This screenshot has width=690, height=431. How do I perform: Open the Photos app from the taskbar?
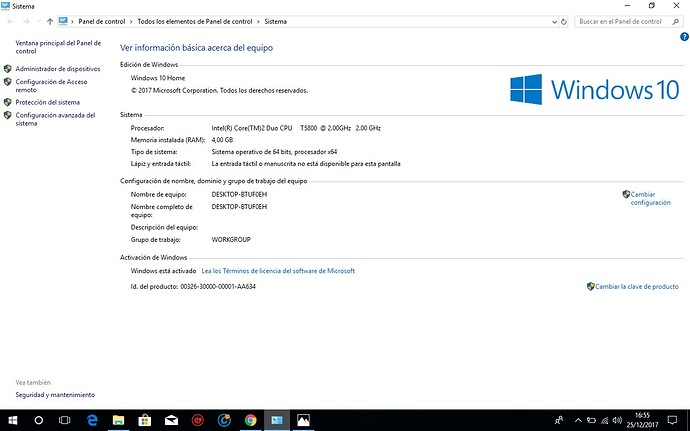(303, 420)
